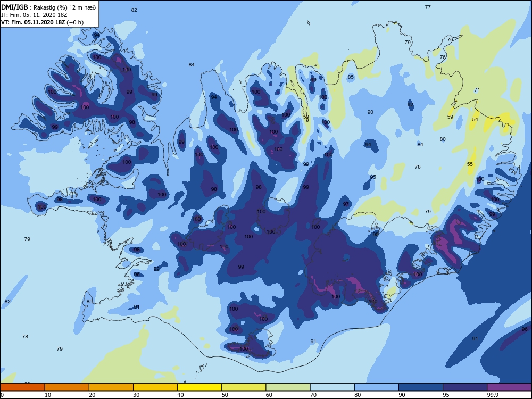The image size is (532, 399).
Task: Click the '10' legend tick label
Action: click(x=48, y=395)
